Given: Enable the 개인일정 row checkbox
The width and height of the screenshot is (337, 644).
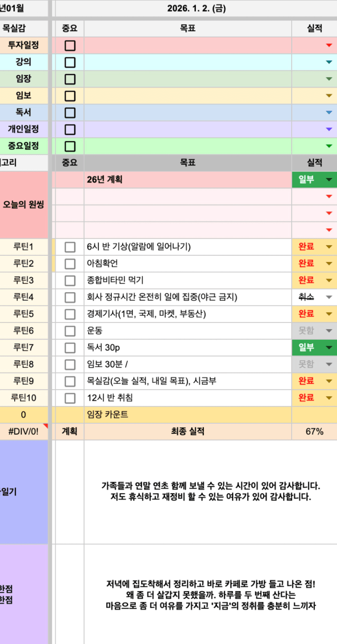Looking at the screenshot, I should click(70, 129).
